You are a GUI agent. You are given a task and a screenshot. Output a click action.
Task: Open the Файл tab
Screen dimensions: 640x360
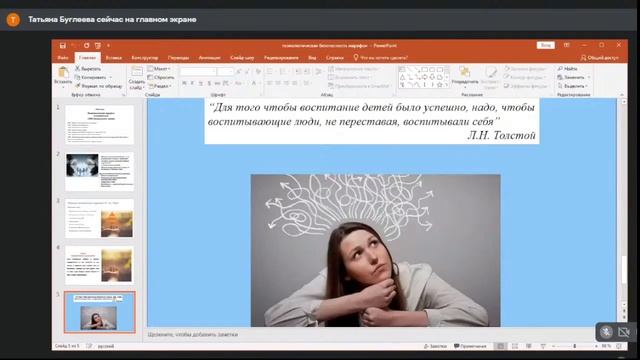coord(63,58)
